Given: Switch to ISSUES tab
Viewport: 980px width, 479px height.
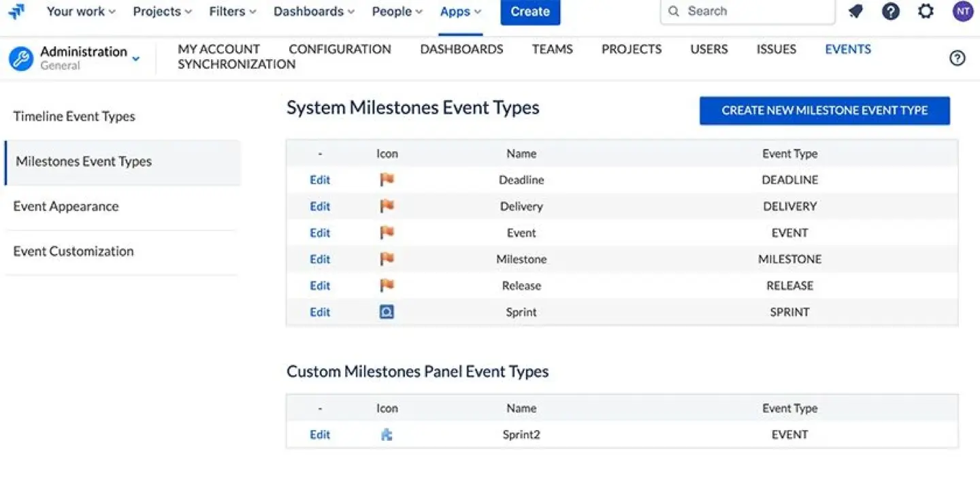Looking at the screenshot, I should (776, 49).
